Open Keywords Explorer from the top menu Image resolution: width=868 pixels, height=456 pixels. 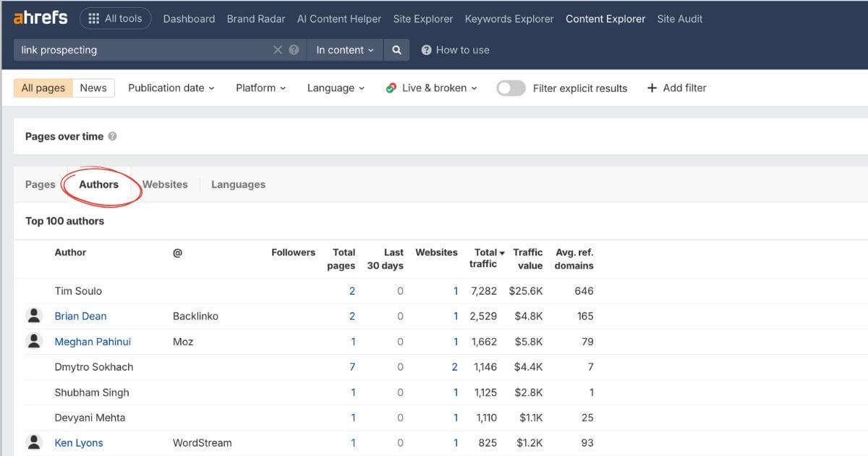click(509, 19)
